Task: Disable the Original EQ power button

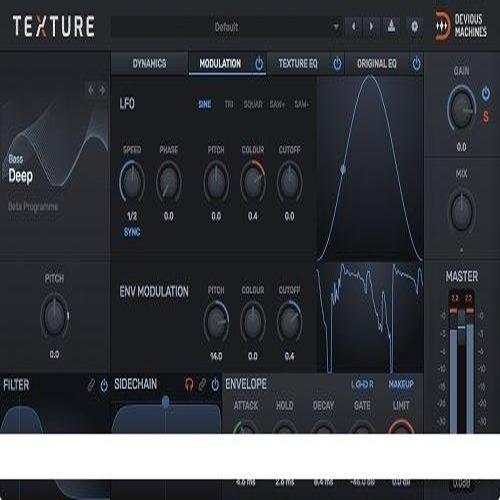Action: click(x=416, y=63)
